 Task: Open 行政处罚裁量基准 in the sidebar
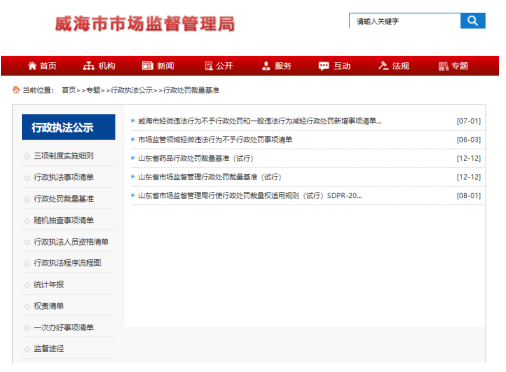(64, 199)
